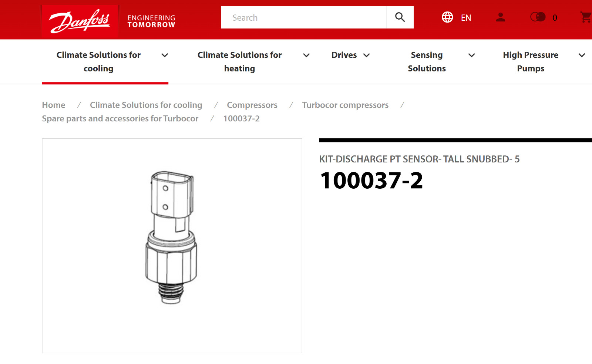592x364 pixels.
Task: Expand chevron next to High Pressure Pumps
Action: (582, 55)
